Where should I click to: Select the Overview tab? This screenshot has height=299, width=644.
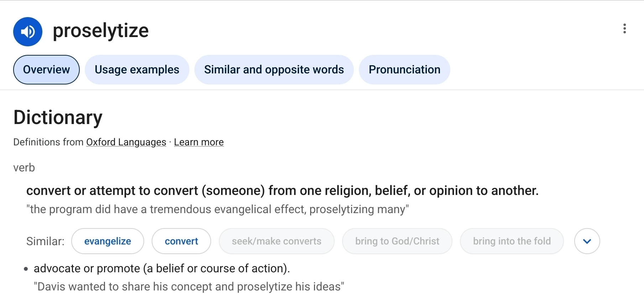pos(46,69)
